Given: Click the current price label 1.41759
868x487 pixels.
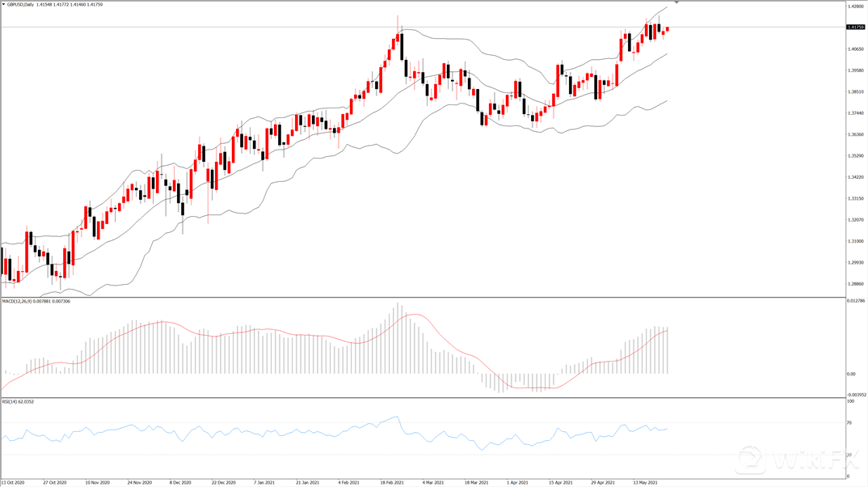Looking at the screenshot, I should (855, 28).
